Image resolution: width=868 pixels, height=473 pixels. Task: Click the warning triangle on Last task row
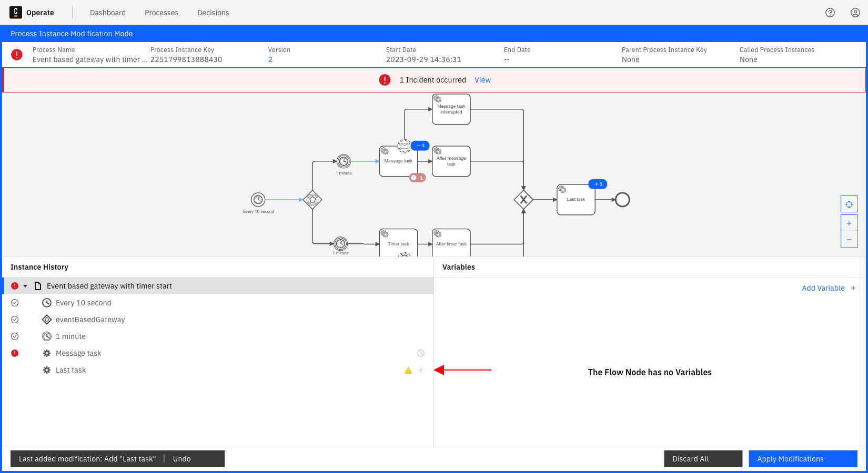[x=408, y=371]
